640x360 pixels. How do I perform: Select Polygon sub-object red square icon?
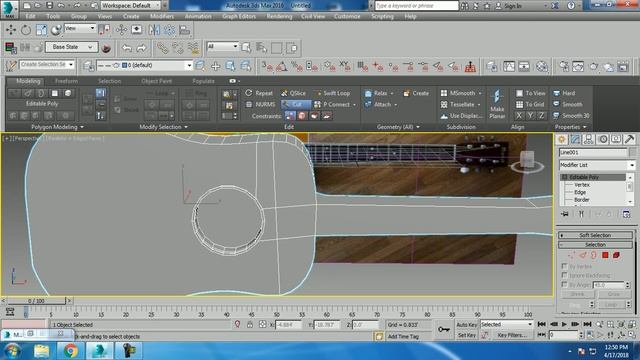click(x=605, y=255)
